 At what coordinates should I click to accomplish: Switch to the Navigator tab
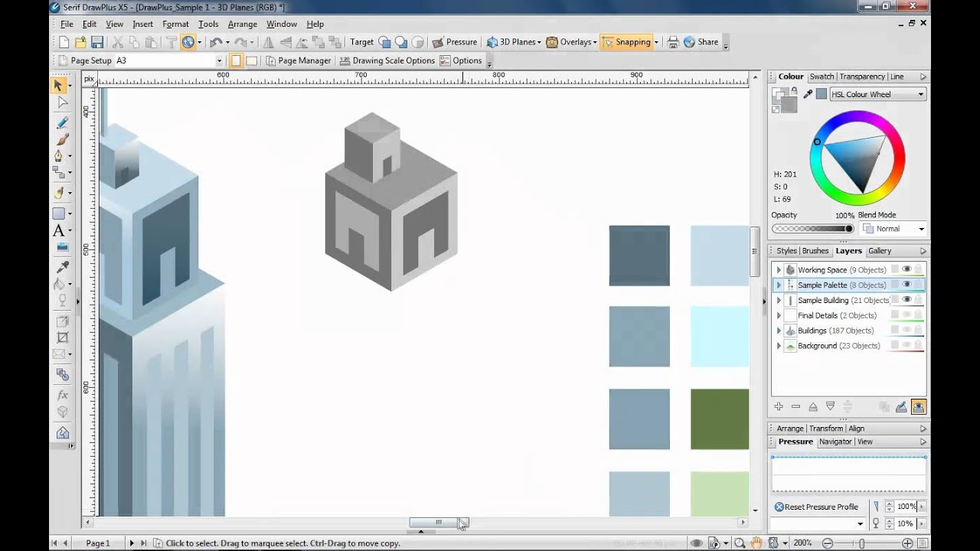click(835, 442)
